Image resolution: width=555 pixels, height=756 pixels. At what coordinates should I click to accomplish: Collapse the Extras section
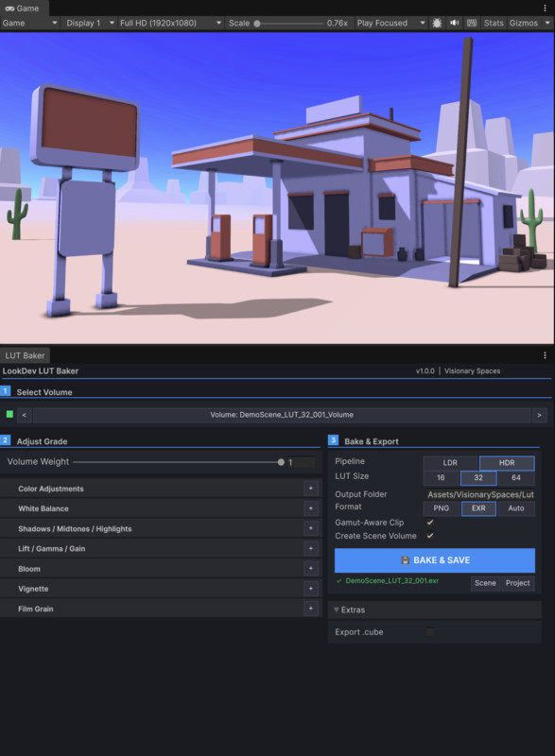tap(349, 610)
